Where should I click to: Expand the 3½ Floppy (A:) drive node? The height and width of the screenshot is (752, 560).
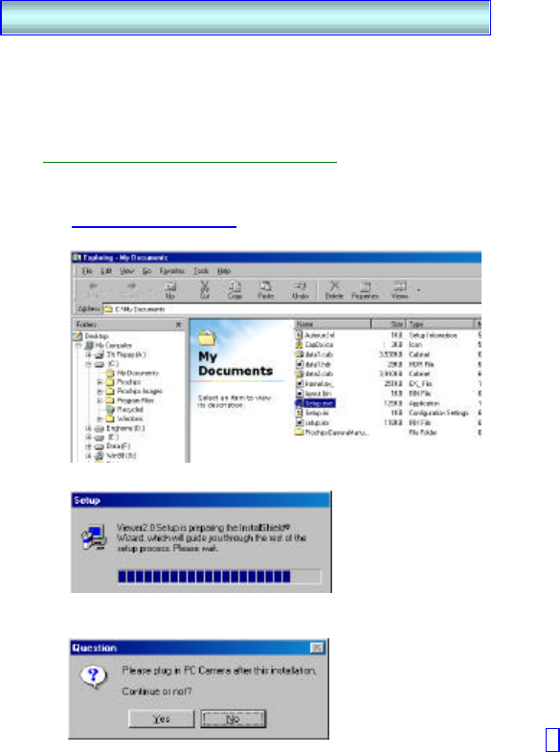tap(89, 354)
